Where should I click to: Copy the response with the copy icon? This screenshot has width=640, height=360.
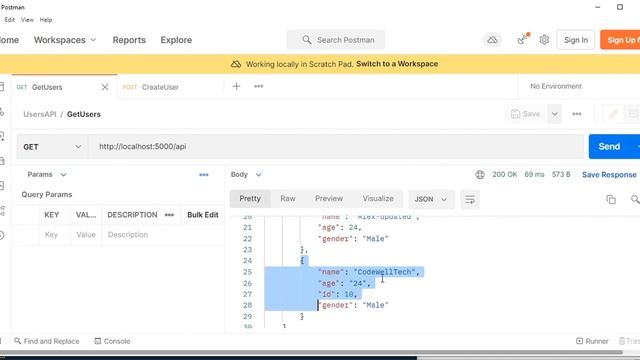(611, 199)
